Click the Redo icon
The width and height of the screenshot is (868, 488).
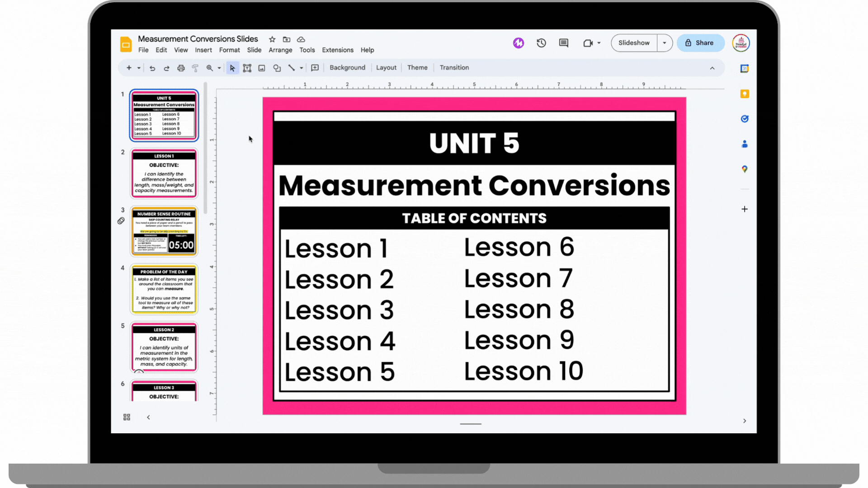[x=166, y=68]
